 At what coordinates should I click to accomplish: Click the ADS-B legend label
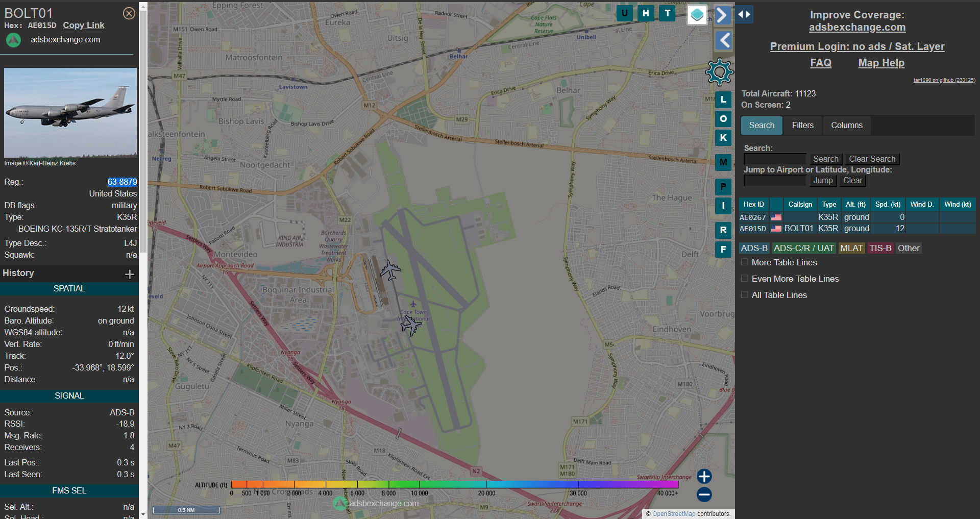tap(754, 249)
